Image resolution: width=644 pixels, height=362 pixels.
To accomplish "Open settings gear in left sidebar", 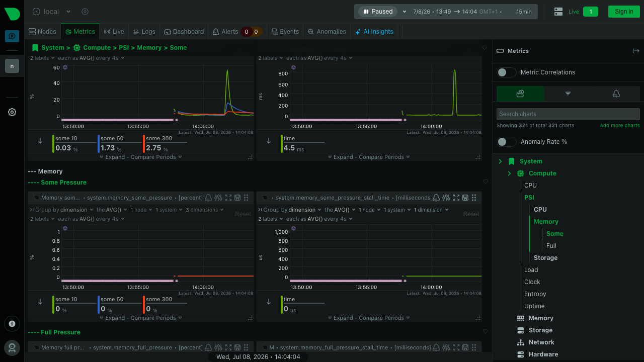I will point(12,112).
